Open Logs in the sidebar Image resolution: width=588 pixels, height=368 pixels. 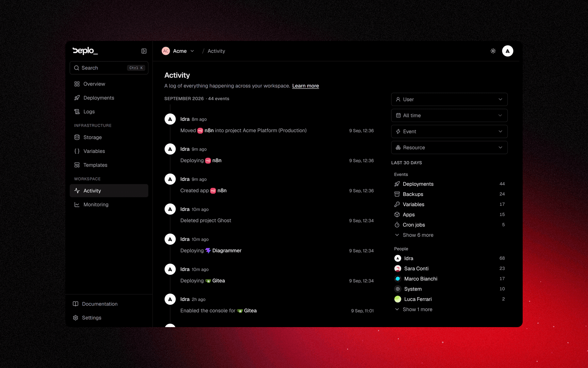(x=109, y=112)
